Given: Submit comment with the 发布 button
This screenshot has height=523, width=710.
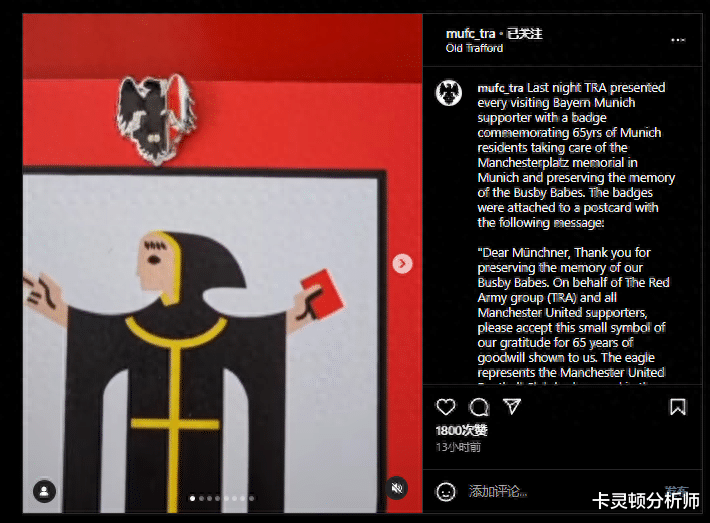Looking at the screenshot, I should coord(676,490).
